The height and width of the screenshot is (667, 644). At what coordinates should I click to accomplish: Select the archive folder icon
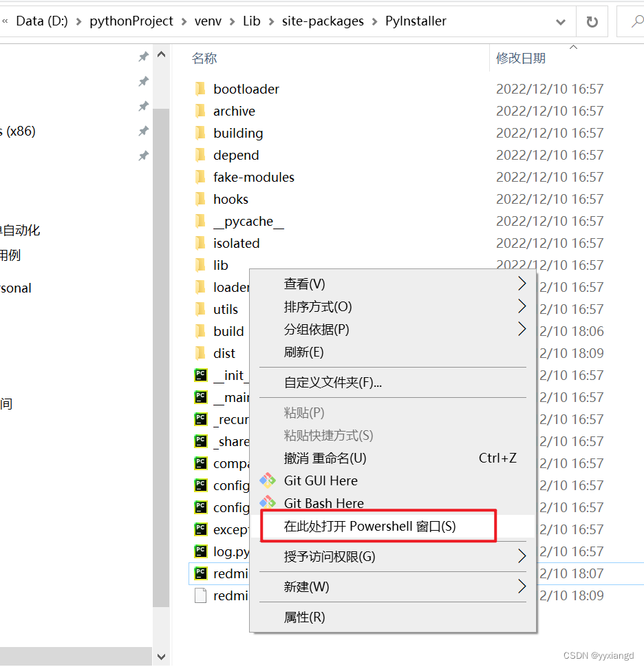tap(200, 111)
